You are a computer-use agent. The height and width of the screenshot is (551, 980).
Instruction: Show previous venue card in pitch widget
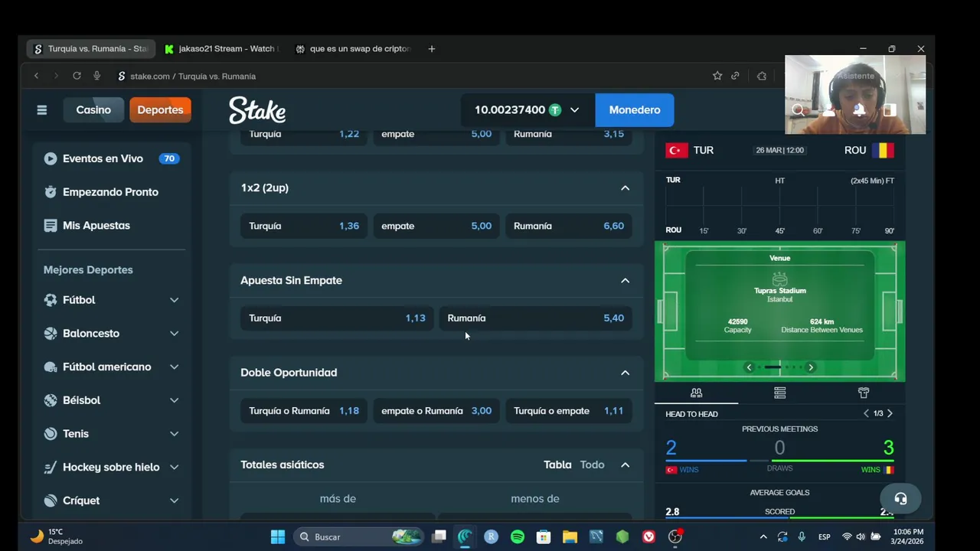[x=749, y=367]
